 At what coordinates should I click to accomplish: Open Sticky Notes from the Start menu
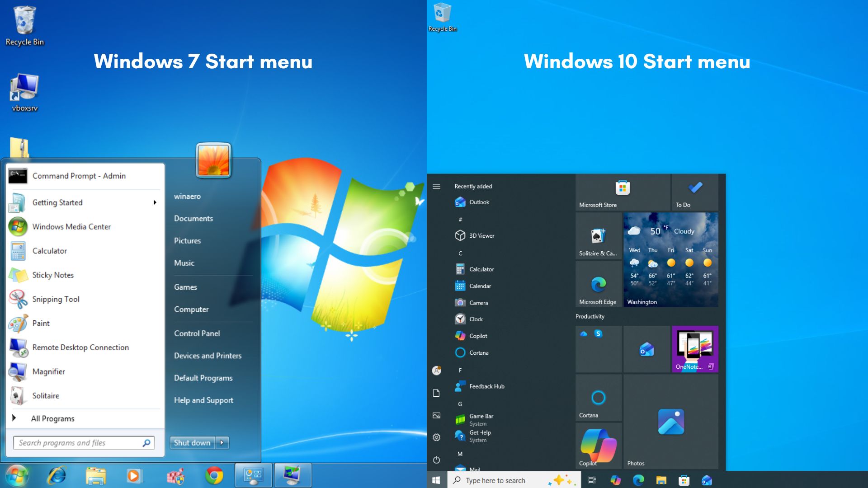(x=53, y=275)
